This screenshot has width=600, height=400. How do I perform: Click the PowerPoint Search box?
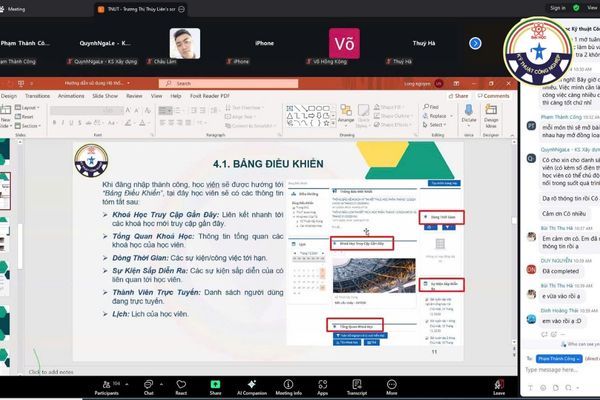click(x=228, y=83)
